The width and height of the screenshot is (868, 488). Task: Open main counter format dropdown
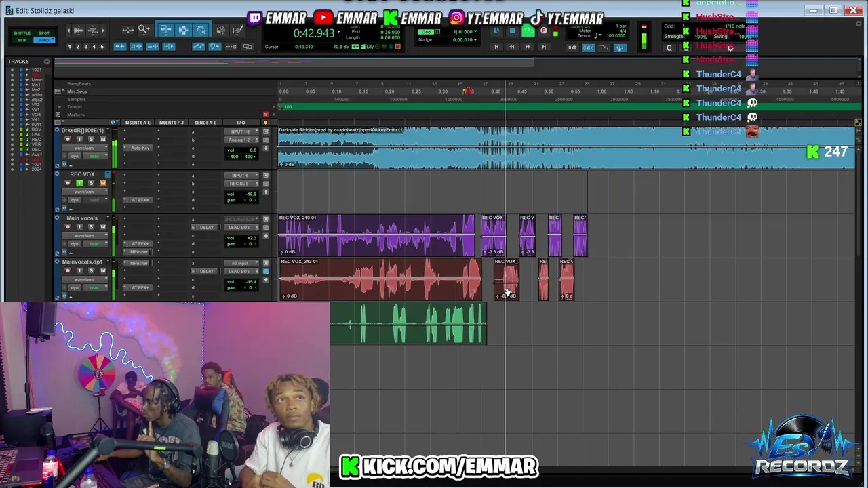coord(338,33)
